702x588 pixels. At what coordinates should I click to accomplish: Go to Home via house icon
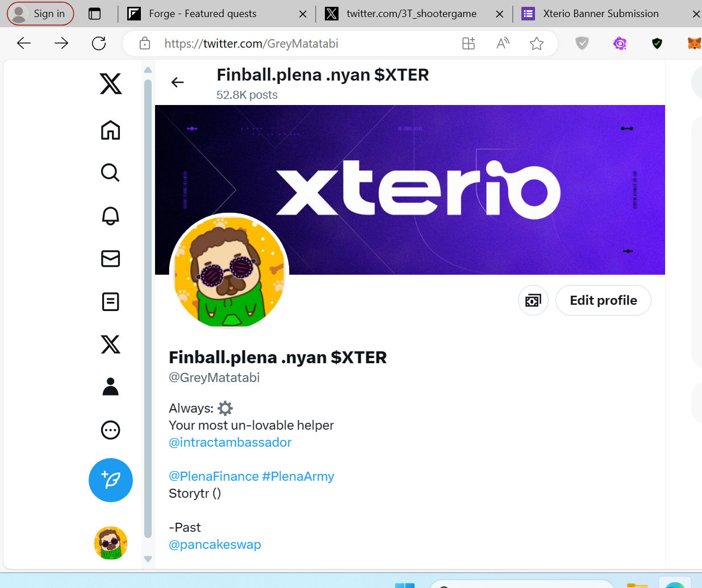click(x=110, y=130)
